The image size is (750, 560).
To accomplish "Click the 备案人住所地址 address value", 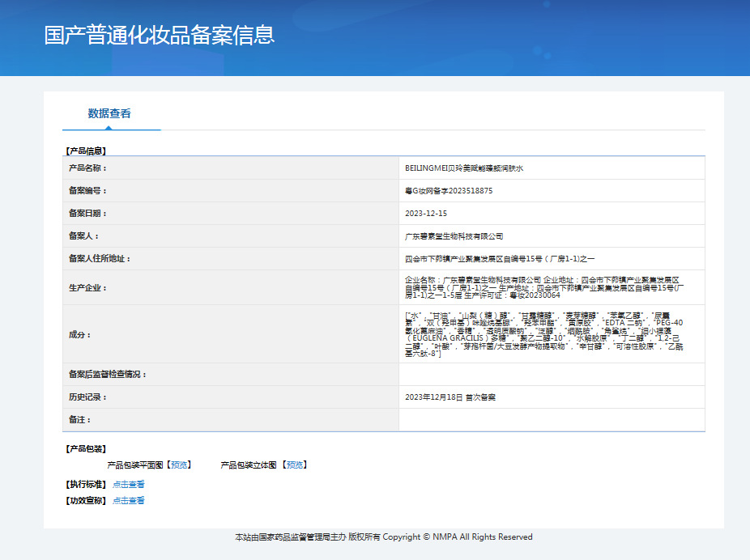I will (x=499, y=259).
